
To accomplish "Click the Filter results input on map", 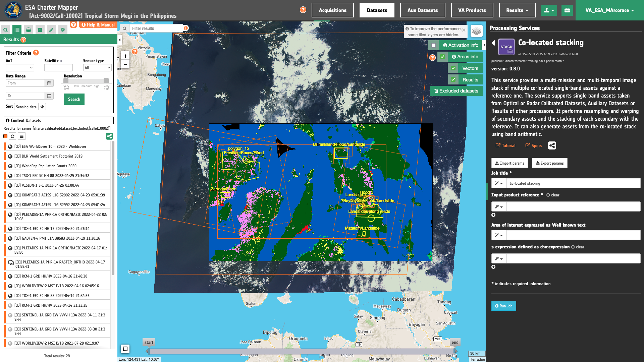I will (157, 28).
